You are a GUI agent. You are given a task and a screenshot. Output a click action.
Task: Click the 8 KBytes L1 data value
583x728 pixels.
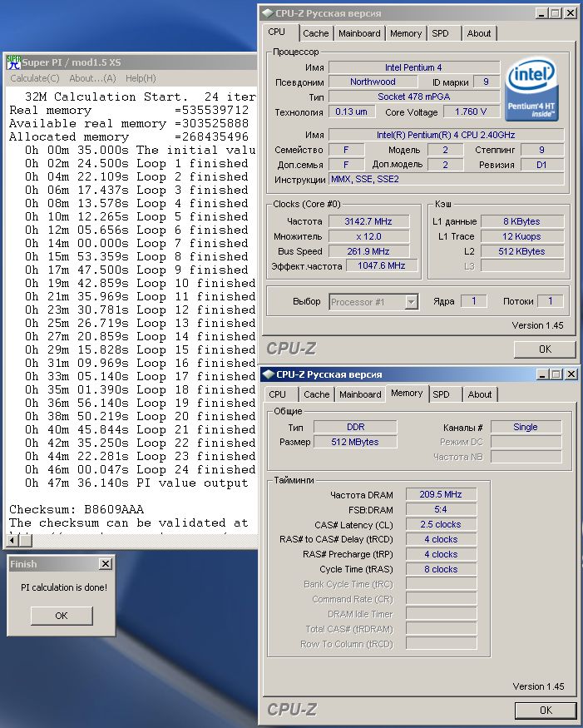pos(522,221)
